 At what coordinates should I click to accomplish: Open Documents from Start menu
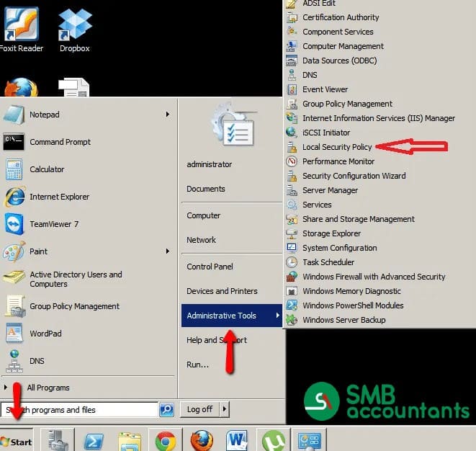tap(206, 189)
